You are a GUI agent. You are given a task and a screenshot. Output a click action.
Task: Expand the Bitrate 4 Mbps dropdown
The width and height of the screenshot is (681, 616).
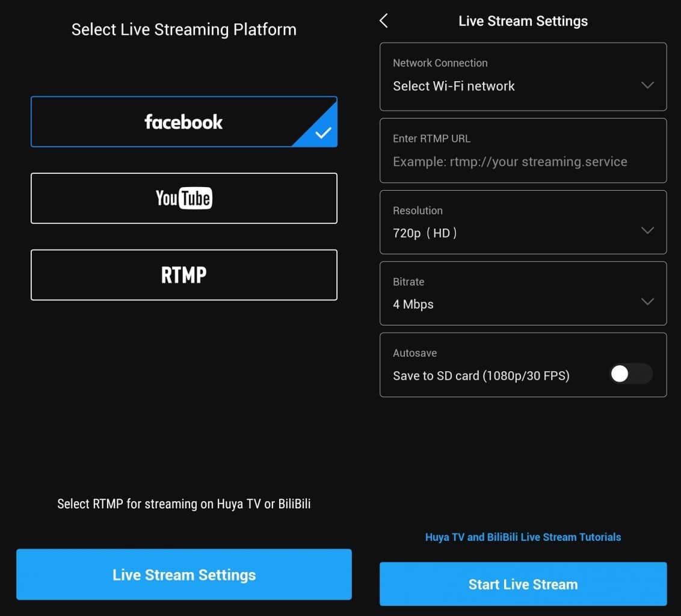(523, 293)
